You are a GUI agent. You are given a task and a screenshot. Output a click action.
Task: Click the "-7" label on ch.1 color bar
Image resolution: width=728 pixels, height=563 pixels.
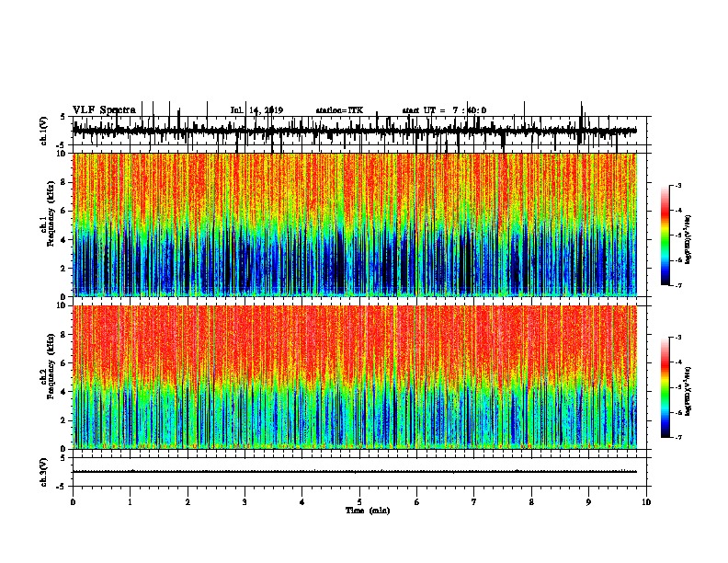click(x=677, y=285)
